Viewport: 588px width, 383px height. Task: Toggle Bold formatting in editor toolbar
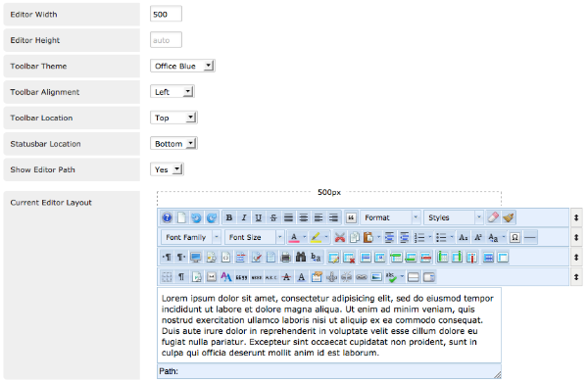click(229, 217)
